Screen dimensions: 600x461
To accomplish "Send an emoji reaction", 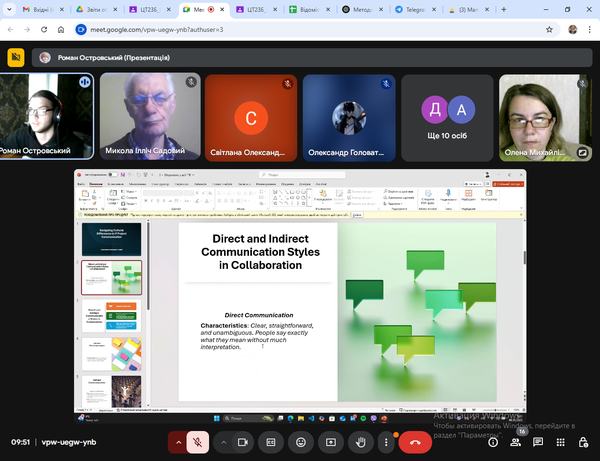I will (300, 441).
